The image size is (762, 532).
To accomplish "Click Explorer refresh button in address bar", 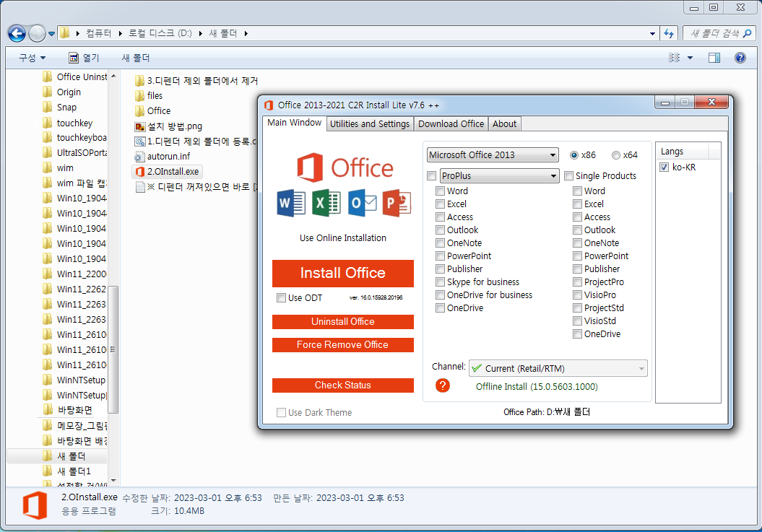I will [669, 33].
